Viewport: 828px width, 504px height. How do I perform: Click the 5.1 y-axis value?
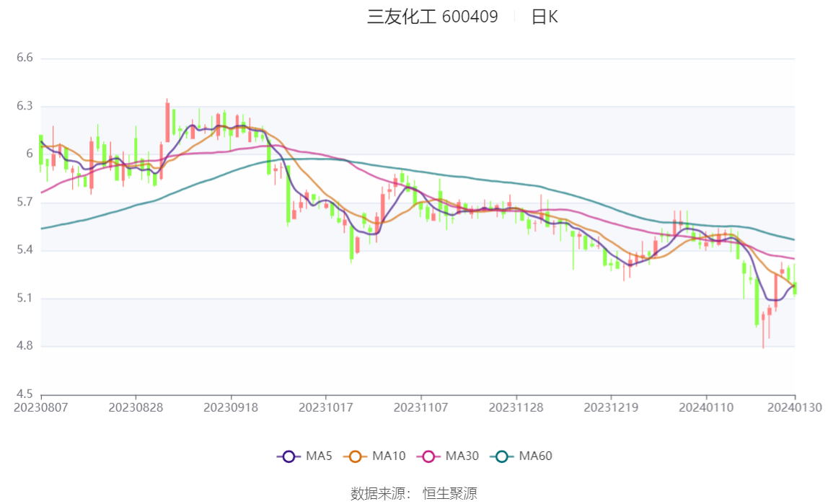point(25,298)
